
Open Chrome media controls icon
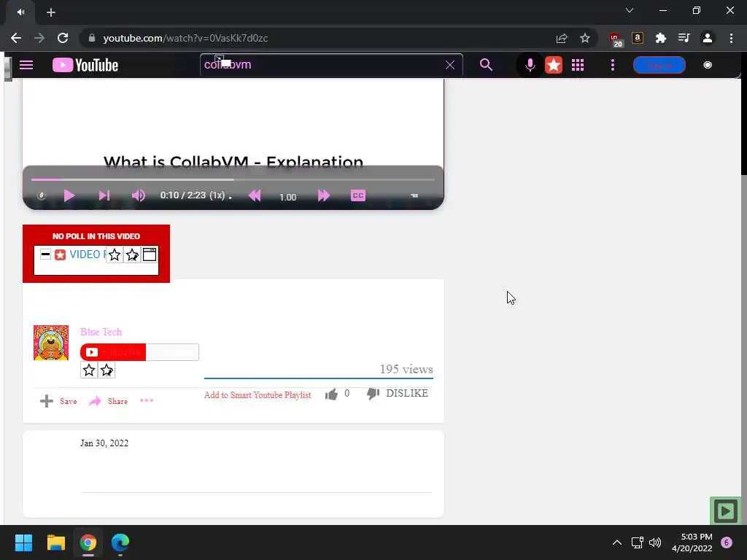click(x=684, y=38)
